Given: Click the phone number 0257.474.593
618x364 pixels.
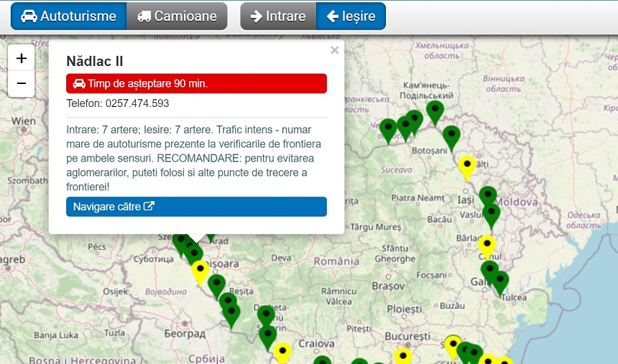Looking at the screenshot, I should [137, 103].
